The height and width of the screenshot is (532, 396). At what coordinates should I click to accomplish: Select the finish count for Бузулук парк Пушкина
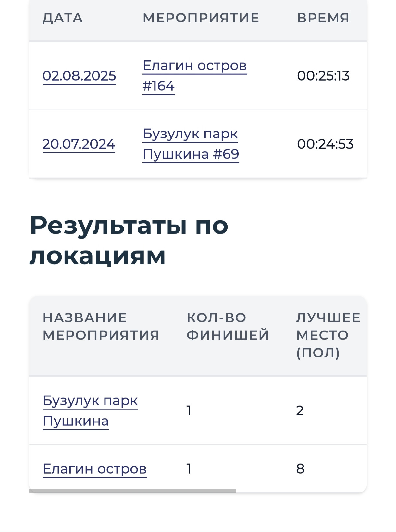tap(189, 411)
